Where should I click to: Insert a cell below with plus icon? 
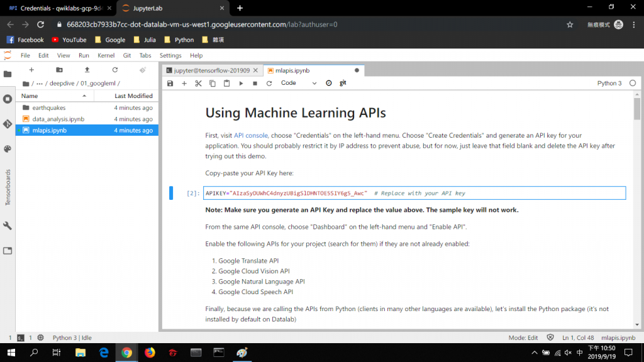click(x=184, y=84)
